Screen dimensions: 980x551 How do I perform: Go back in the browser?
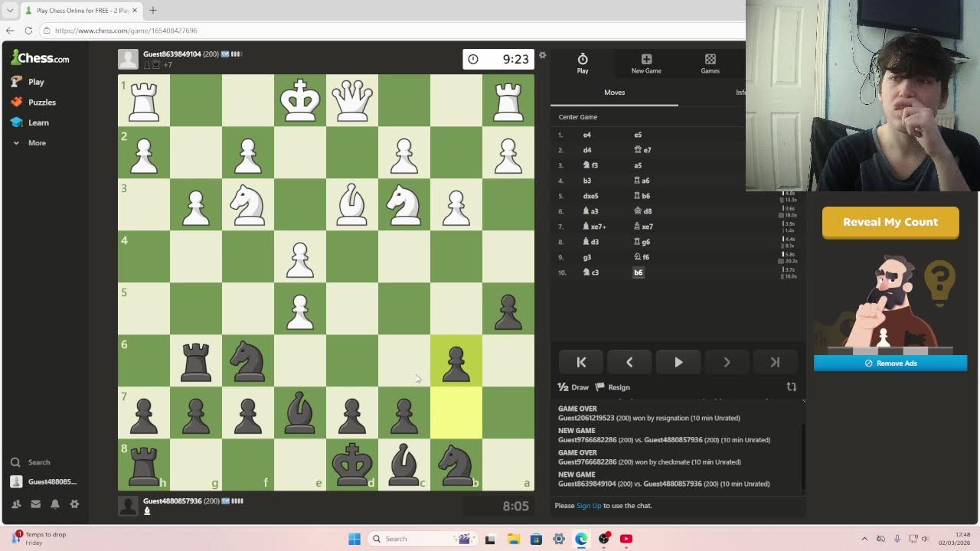coord(10,31)
